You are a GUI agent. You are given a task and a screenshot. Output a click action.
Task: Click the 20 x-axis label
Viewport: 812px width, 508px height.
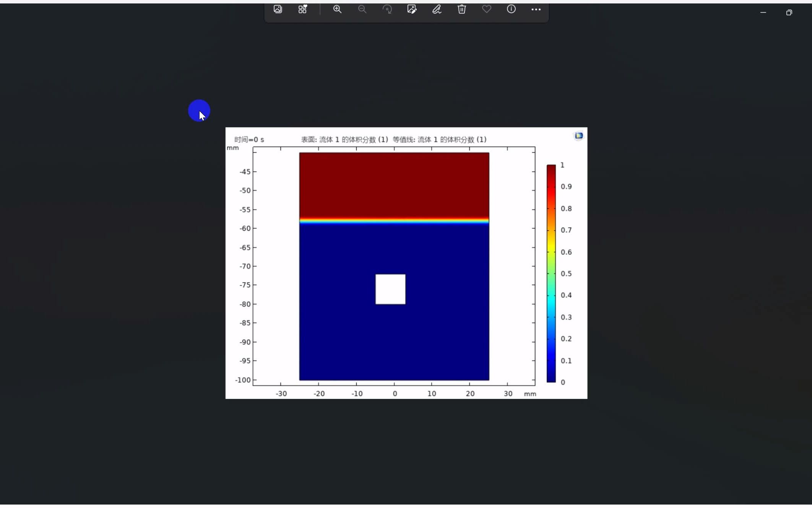coord(470,394)
